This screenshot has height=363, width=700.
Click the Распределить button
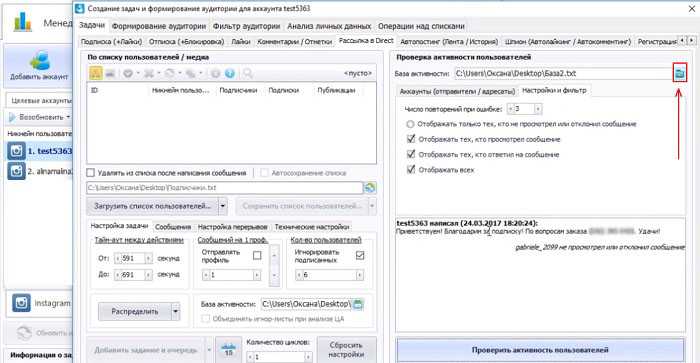click(135, 312)
